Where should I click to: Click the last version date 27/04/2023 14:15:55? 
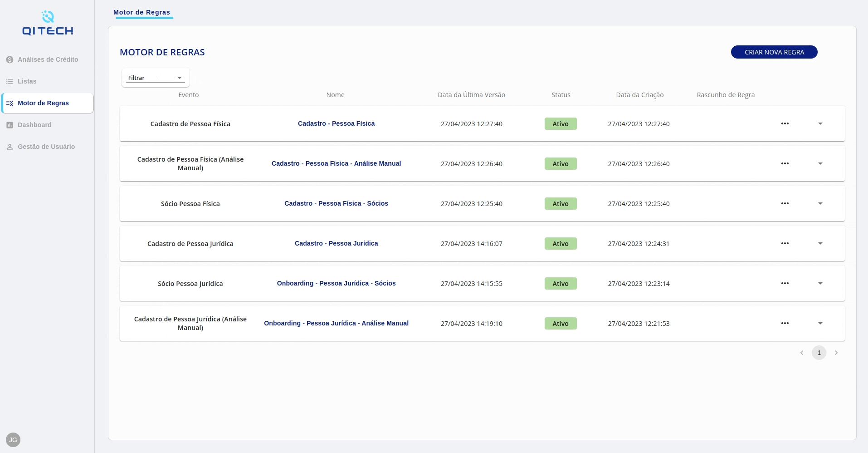(472, 284)
